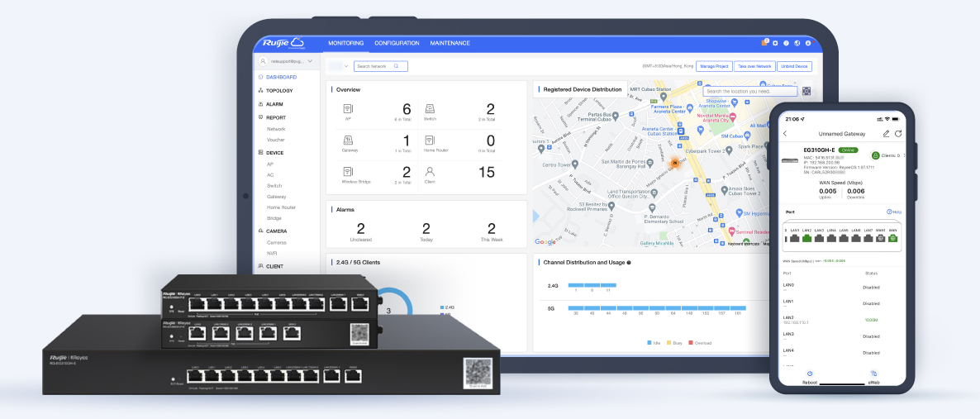Tap the back arrow on Unnamed Gateway
Viewport: 980px width, 419px height.
(x=785, y=133)
